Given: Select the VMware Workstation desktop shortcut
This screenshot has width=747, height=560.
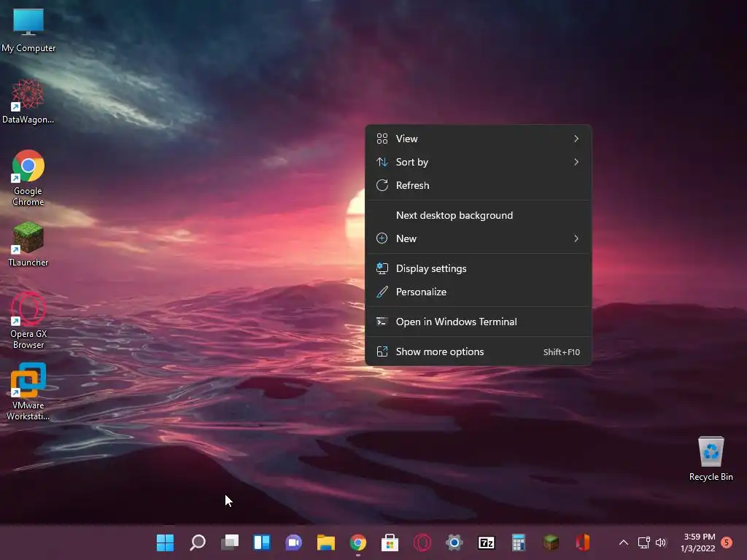Looking at the screenshot, I should (x=28, y=392).
